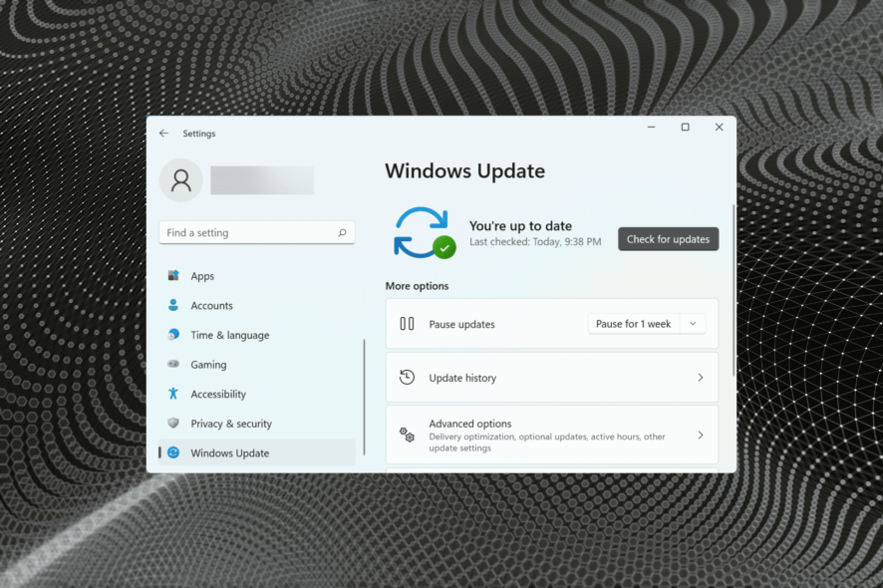Select Windows Update in the sidebar

tap(257, 452)
